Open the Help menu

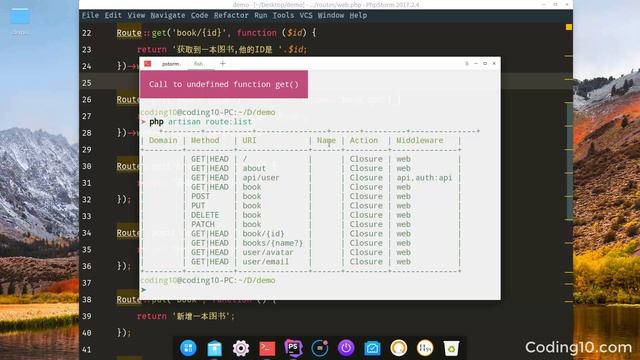tap(358, 15)
